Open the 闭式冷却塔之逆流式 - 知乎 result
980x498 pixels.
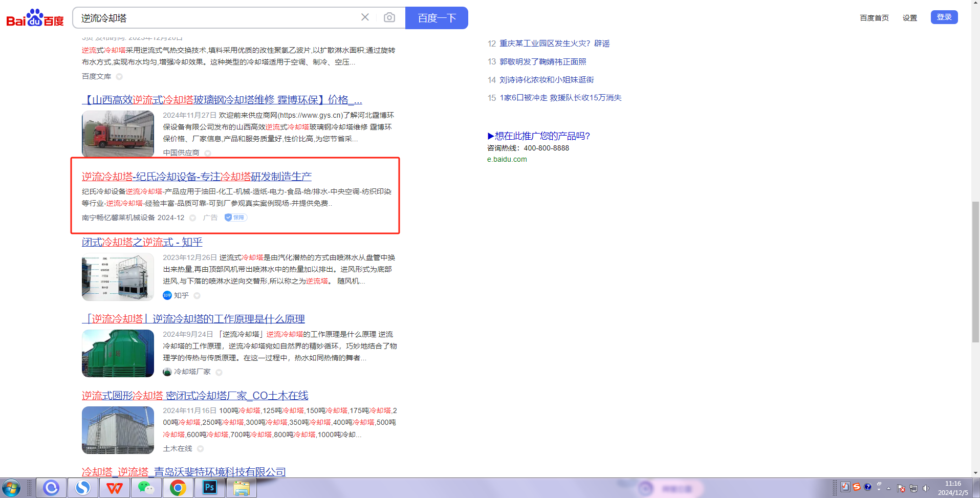[x=142, y=242]
